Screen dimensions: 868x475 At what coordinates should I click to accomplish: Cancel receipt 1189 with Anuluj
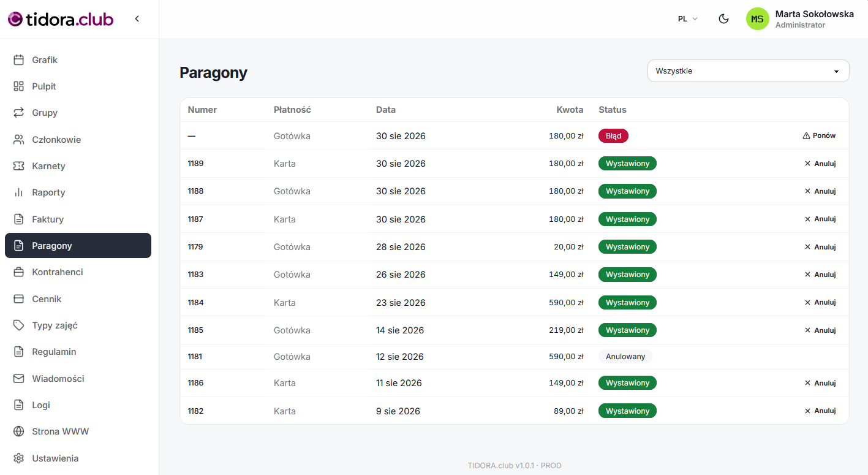click(820, 164)
